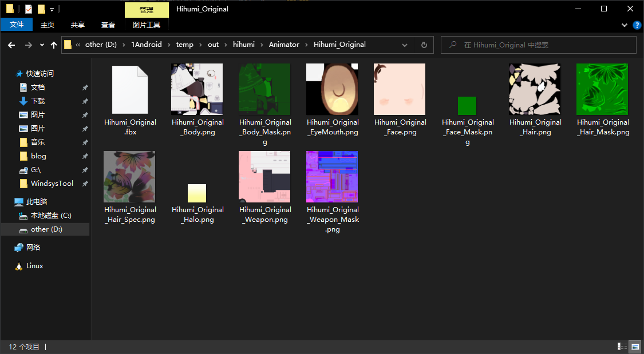
Task: Open 本地磁盘 (C:) in the sidebar
Action: click(x=51, y=216)
